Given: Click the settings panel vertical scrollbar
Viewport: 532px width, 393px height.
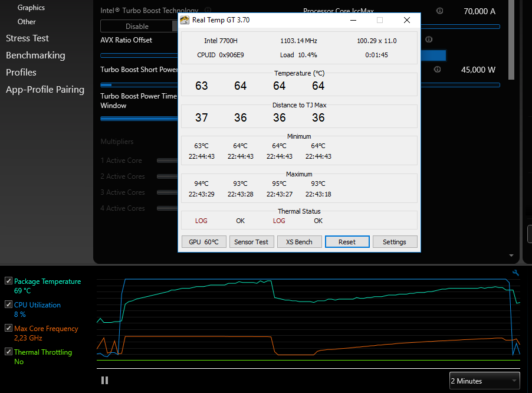Looking at the screenshot, I should [511, 40].
